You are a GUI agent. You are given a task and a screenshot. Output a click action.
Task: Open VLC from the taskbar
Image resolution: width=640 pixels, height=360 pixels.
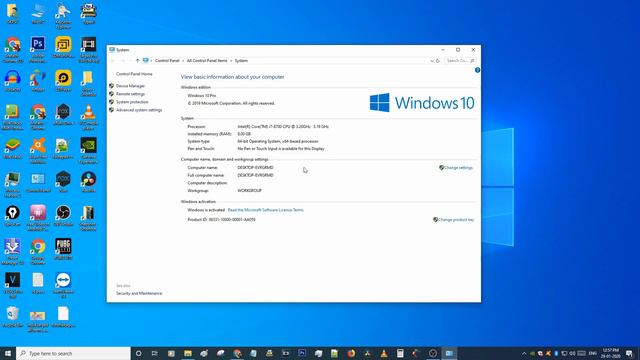pyautogui.click(x=384, y=353)
